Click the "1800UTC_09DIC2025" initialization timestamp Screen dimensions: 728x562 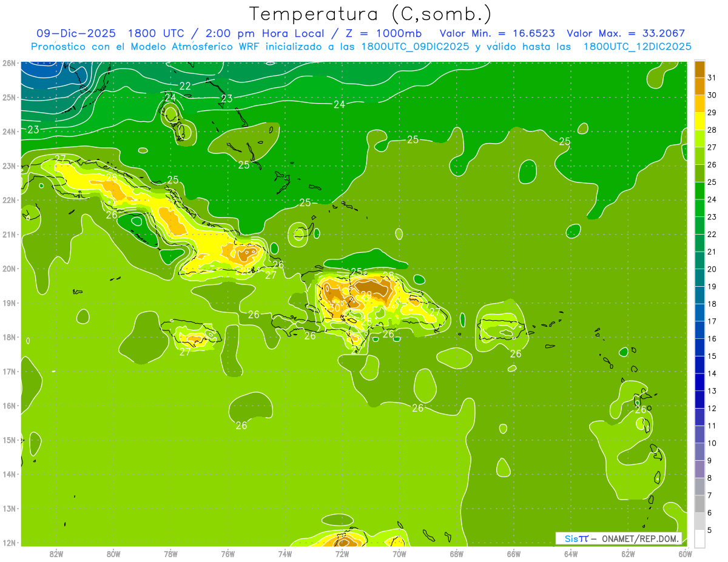click(x=416, y=47)
